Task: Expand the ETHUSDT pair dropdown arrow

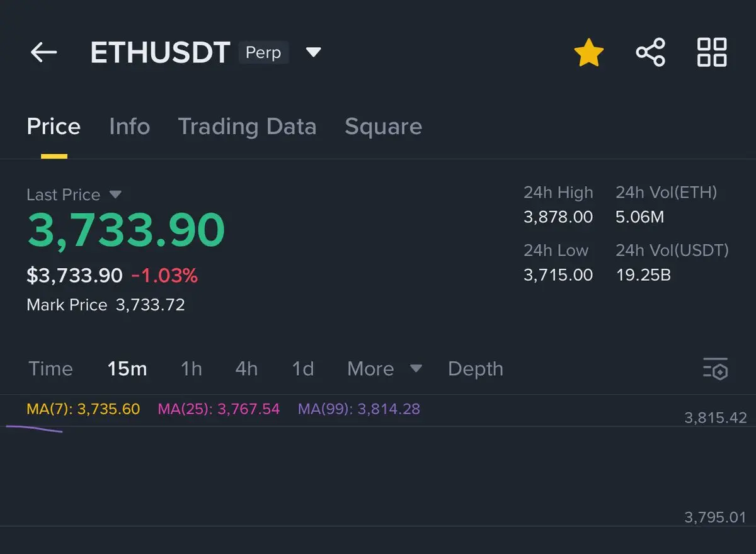Action: click(x=313, y=52)
